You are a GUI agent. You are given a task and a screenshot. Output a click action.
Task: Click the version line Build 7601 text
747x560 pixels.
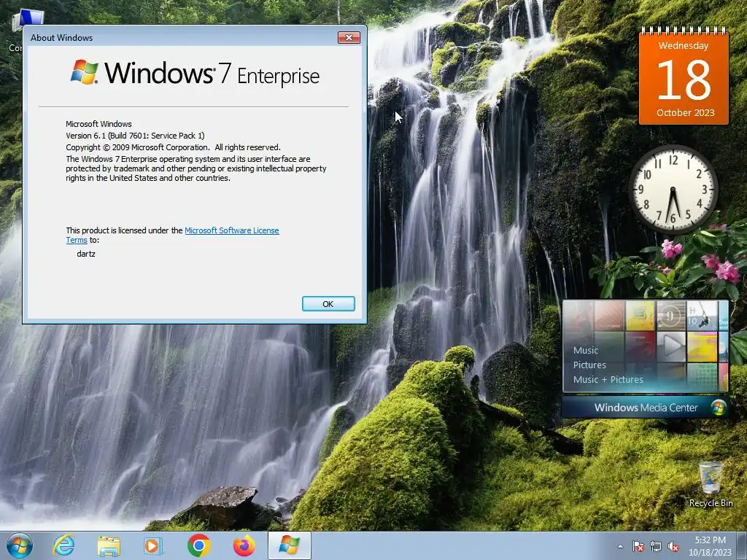point(135,136)
